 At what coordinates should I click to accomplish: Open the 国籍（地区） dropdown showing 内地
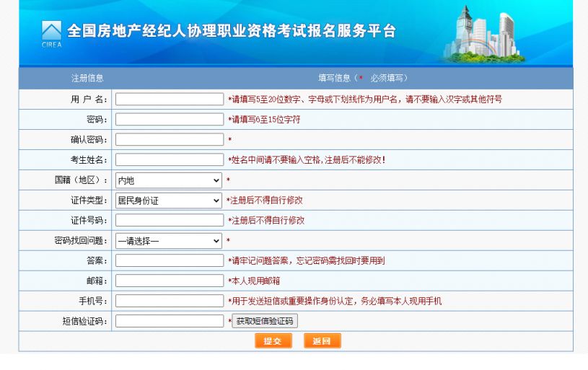[x=169, y=180]
